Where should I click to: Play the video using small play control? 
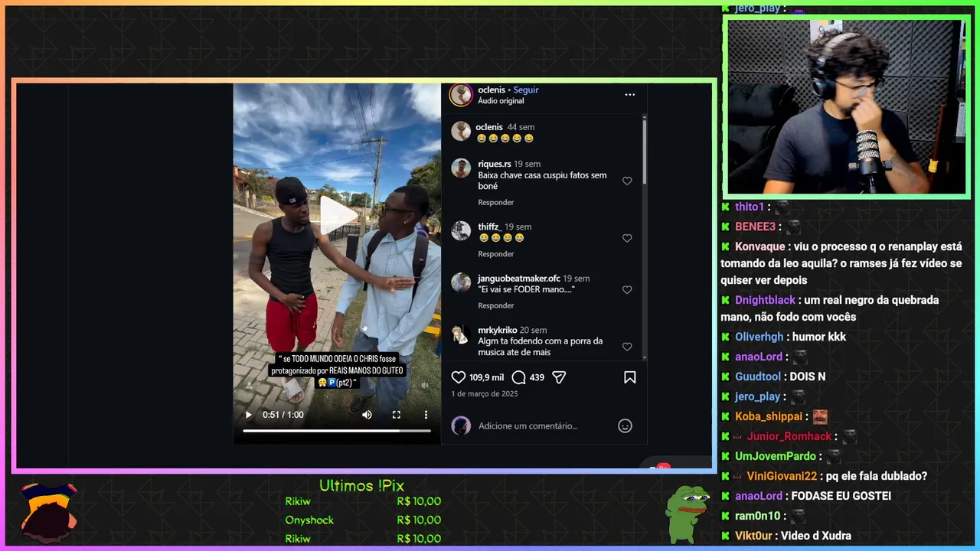pyautogui.click(x=248, y=415)
